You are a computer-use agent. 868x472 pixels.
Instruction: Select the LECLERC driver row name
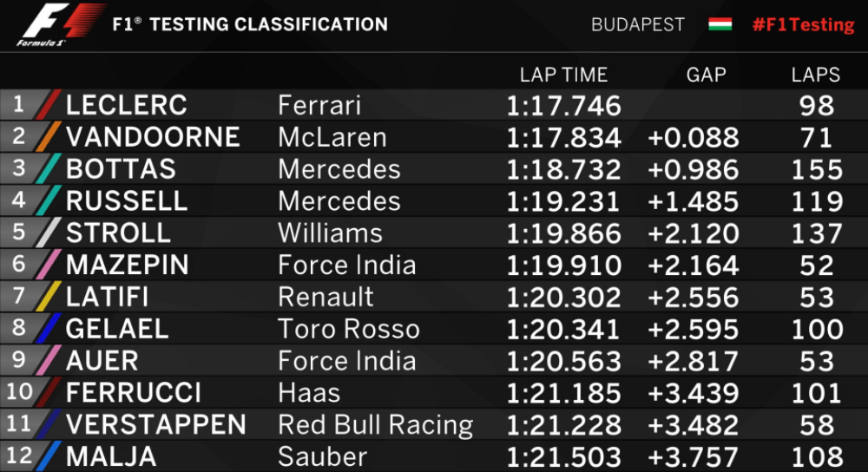[x=126, y=105]
